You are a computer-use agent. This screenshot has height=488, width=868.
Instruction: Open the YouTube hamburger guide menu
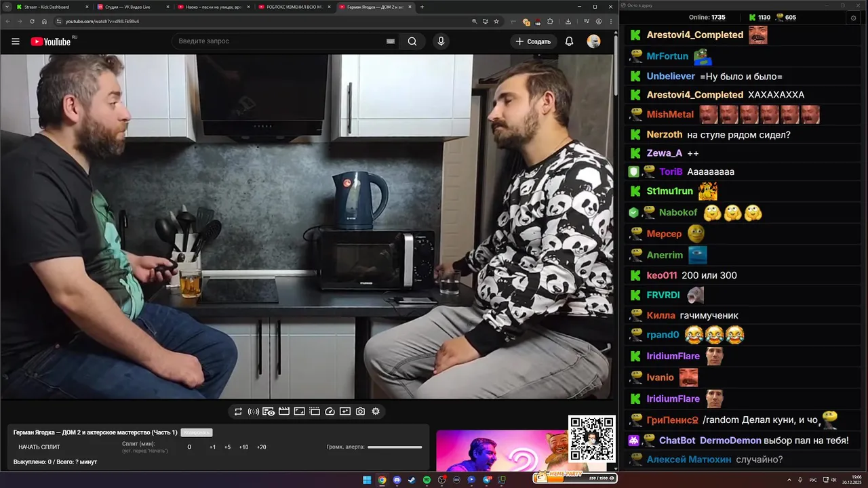(15, 41)
